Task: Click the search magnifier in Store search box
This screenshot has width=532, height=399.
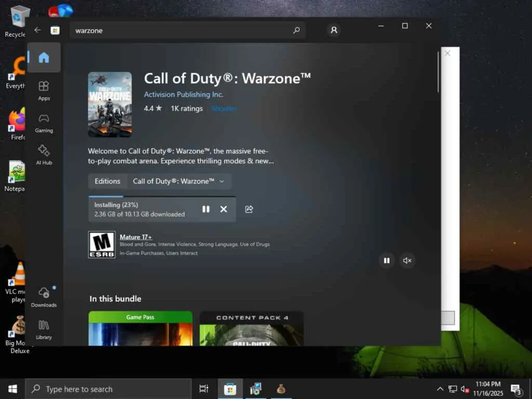Action: [x=296, y=30]
